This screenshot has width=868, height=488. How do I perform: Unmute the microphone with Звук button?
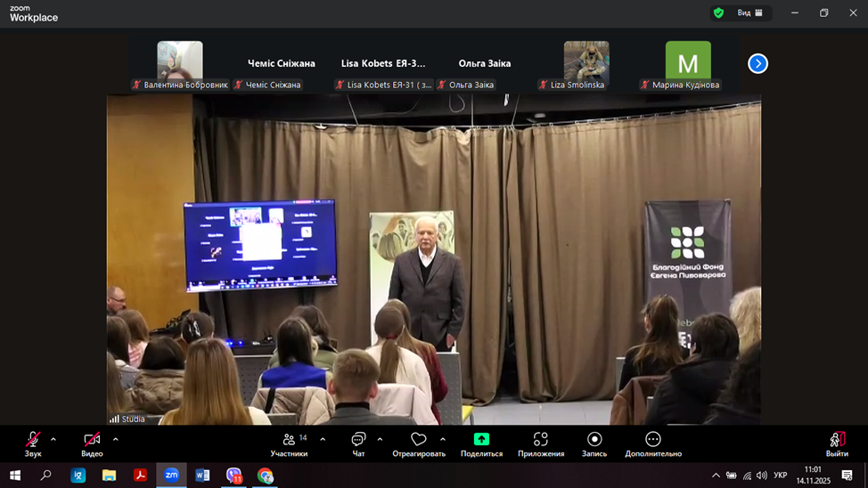33,443
